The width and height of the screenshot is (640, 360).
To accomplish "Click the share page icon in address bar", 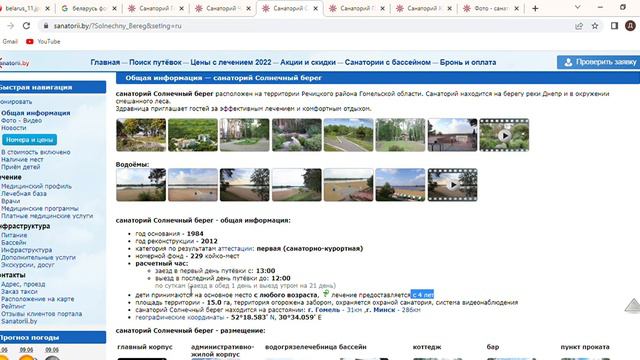I will tap(578, 26).
